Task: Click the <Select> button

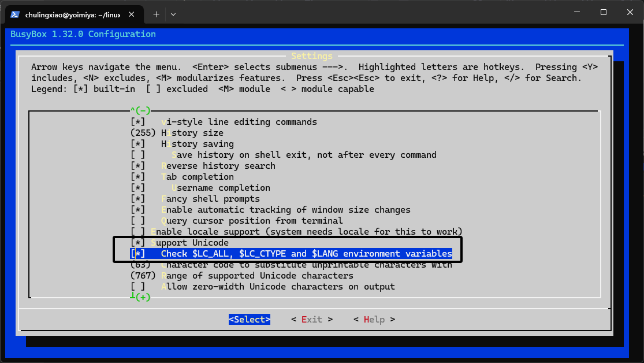Action: pyautogui.click(x=250, y=320)
